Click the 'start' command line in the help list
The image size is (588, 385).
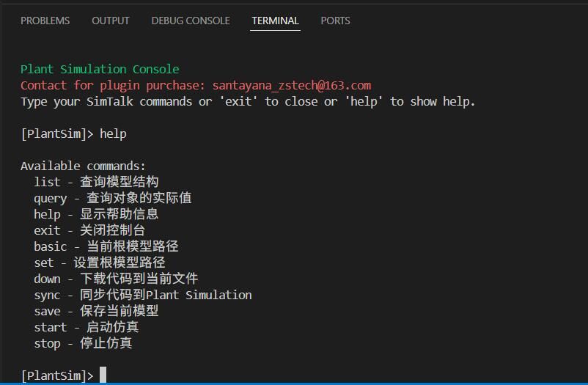(x=50, y=327)
